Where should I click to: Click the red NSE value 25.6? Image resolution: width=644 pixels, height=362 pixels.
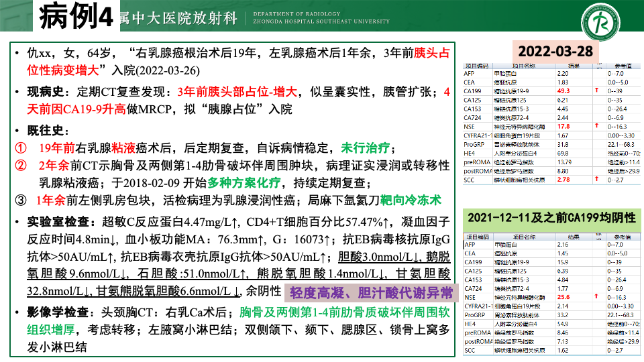pyautogui.click(x=563, y=297)
